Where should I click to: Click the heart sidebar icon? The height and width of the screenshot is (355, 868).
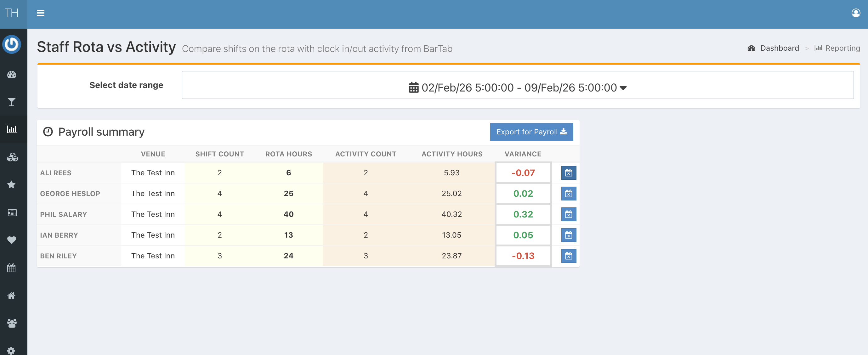(12, 240)
